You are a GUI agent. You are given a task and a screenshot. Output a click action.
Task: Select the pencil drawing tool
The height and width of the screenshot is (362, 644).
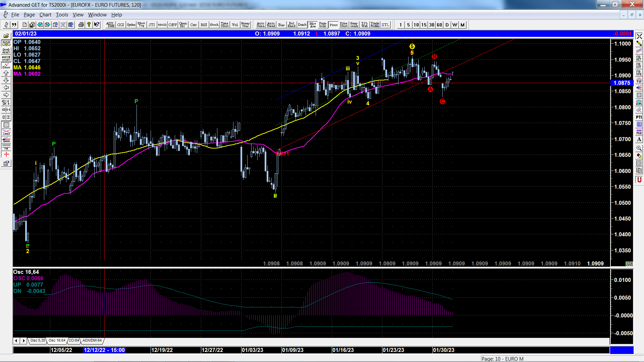coord(639,44)
